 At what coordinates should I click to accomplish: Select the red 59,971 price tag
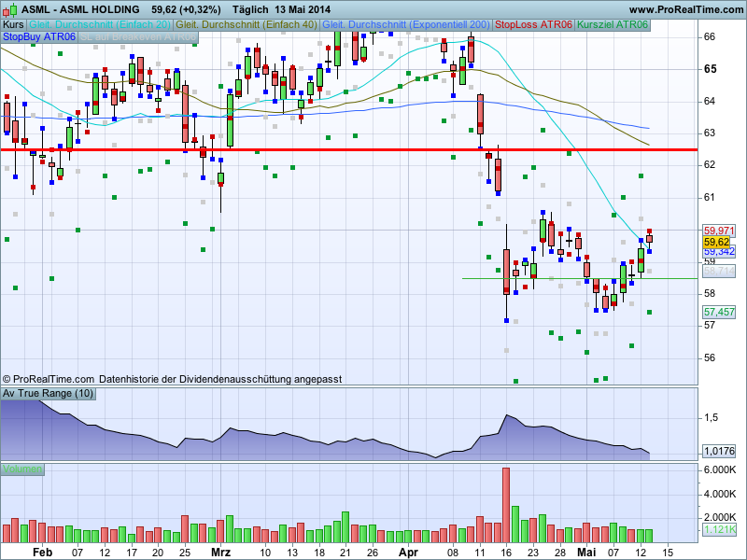(x=719, y=231)
